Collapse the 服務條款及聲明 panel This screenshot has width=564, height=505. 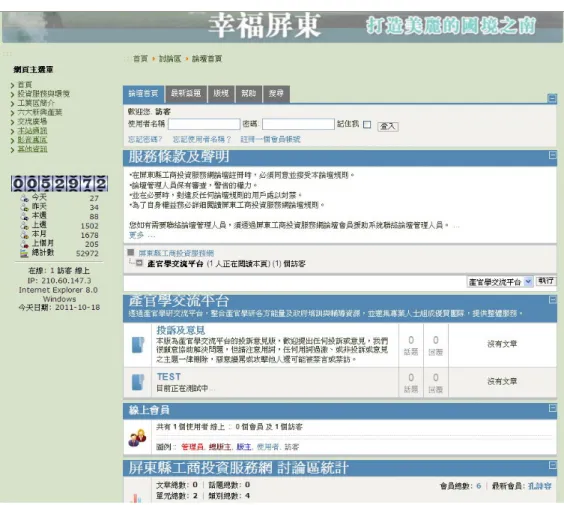pos(552,155)
